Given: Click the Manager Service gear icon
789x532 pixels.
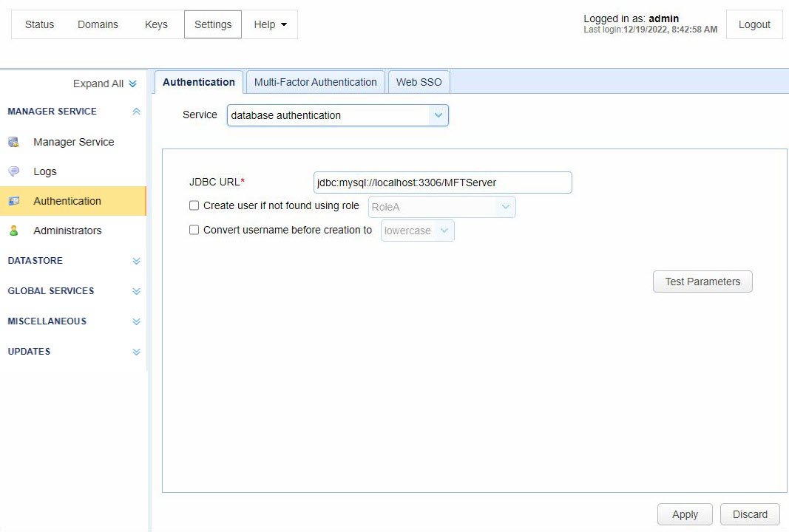Looking at the screenshot, I should pos(14,142).
